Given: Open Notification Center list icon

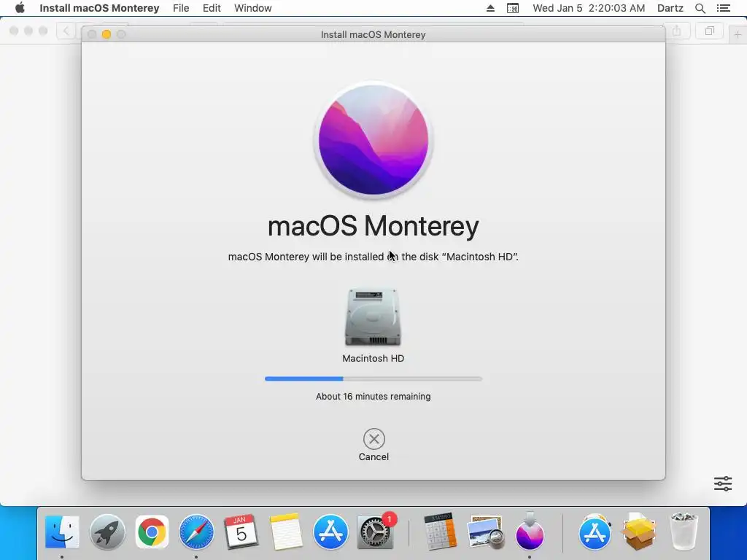Looking at the screenshot, I should click(x=723, y=8).
